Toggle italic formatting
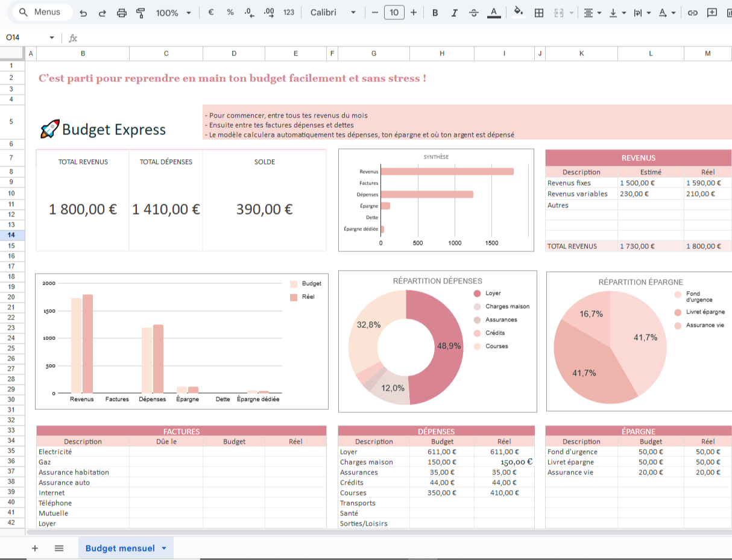The width and height of the screenshot is (732, 560). [455, 13]
